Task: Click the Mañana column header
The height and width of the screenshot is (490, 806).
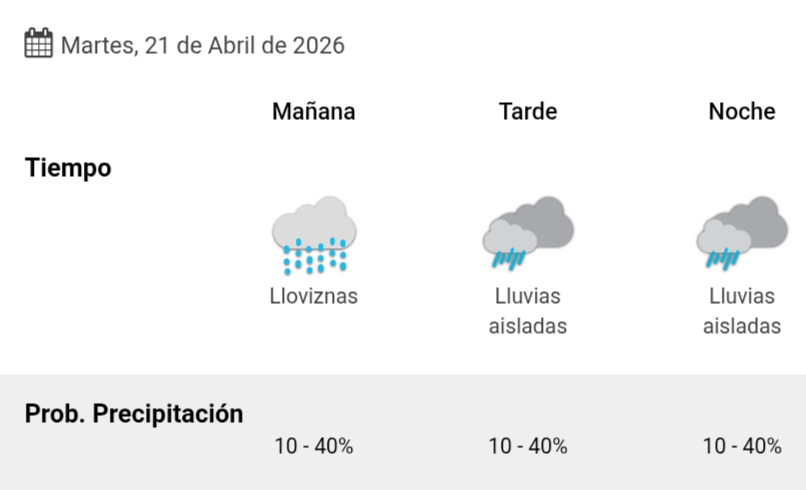Action: 313,111
